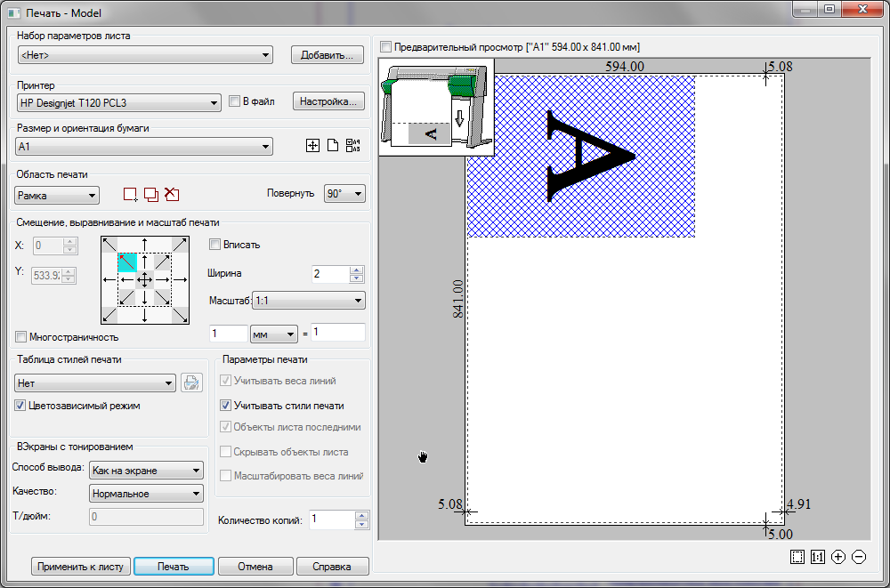Viewport: 890px width, 588px height.
Task: Select the new print area frame icon
Action: 129,194
